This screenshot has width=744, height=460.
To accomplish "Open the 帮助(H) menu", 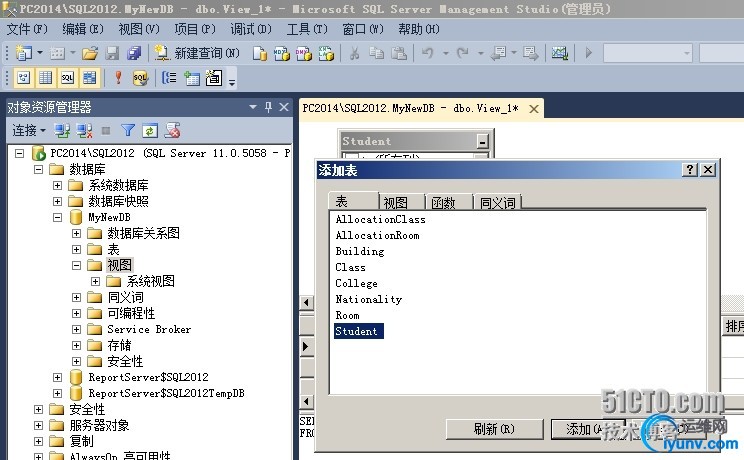I will click(x=418, y=29).
